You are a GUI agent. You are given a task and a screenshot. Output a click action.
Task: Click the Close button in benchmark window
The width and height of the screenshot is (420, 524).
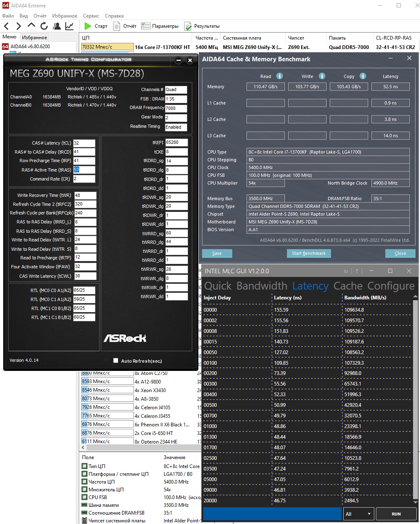coord(400,253)
